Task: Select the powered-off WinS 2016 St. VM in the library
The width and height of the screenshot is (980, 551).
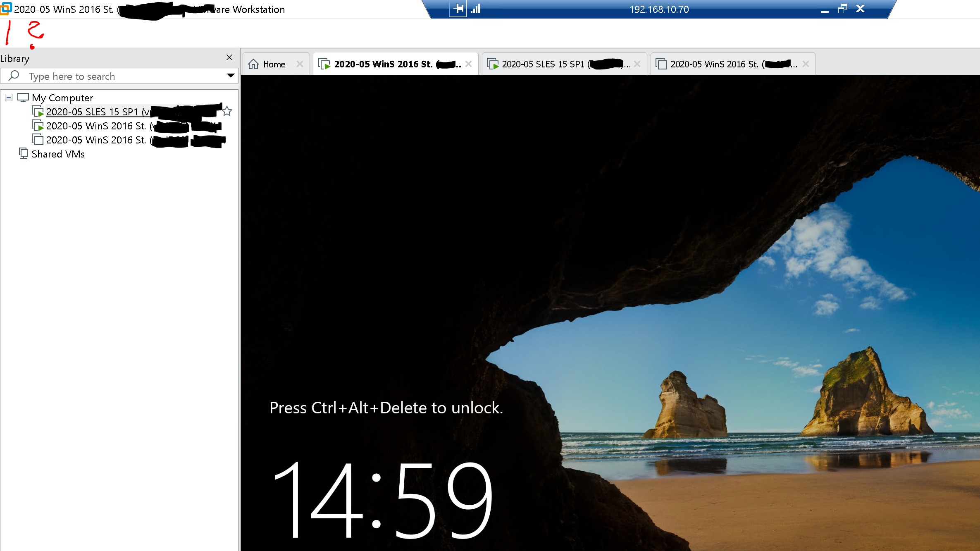Action: (96, 140)
